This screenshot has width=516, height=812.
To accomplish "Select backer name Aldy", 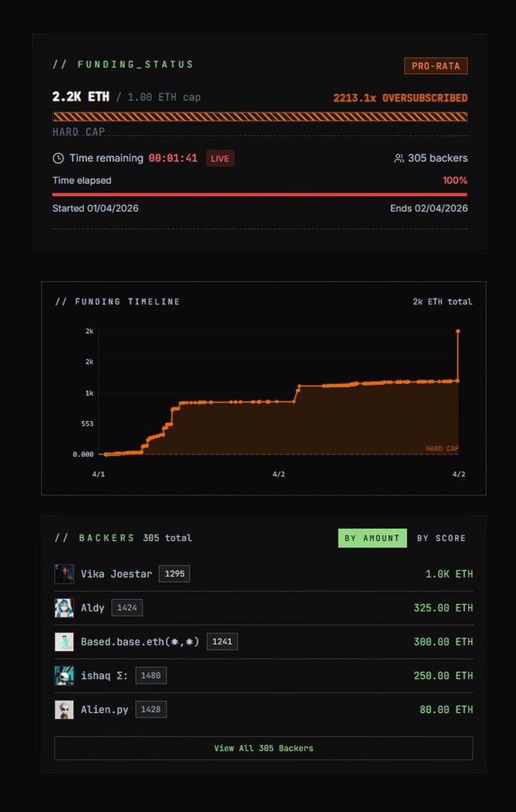I will click(93, 608).
